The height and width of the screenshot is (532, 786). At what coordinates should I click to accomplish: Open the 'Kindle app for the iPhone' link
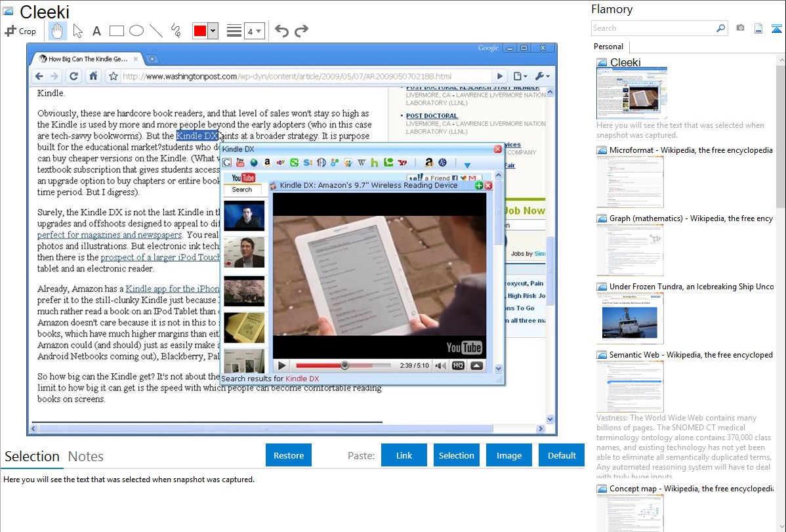pos(173,289)
